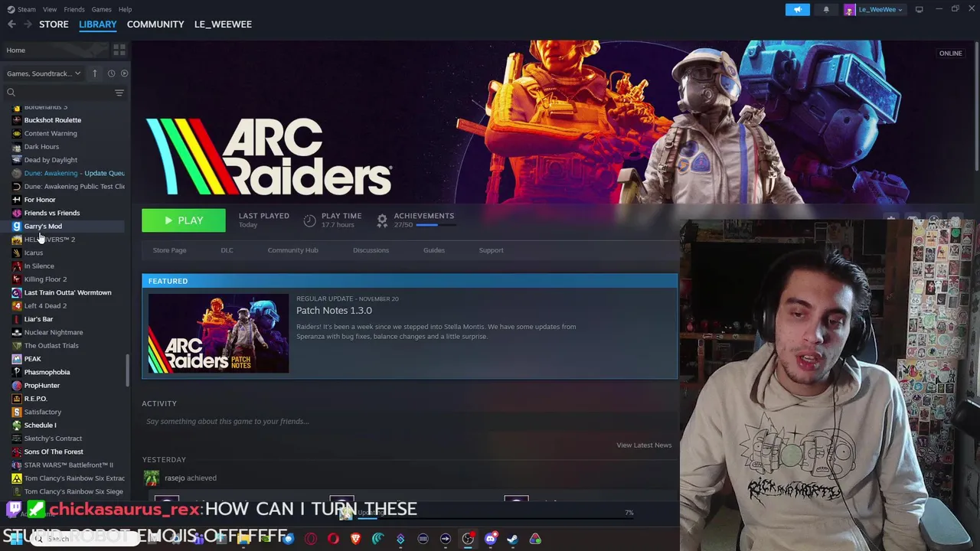This screenshot has height=551, width=980.
Task: Open the DLC link
Action: [x=227, y=250]
